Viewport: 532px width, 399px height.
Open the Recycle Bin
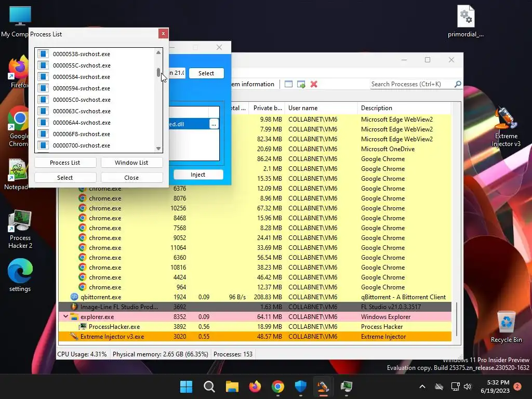(506, 327)
